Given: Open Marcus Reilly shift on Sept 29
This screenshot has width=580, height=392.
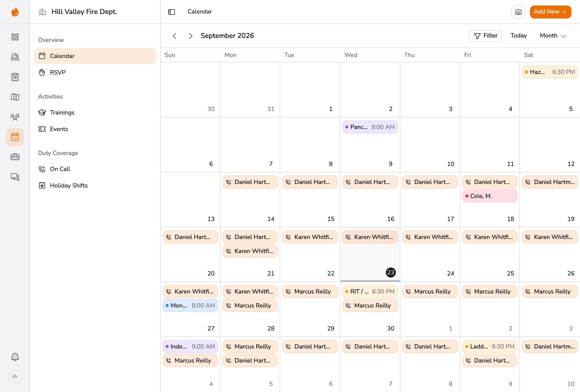Looking at the screenshot, I should (x=310, y=291).
